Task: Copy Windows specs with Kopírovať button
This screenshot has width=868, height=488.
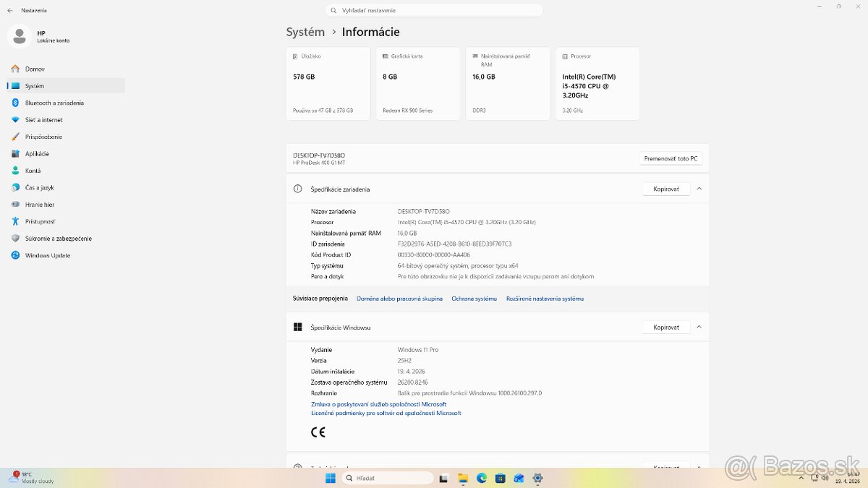Action: 666,327
